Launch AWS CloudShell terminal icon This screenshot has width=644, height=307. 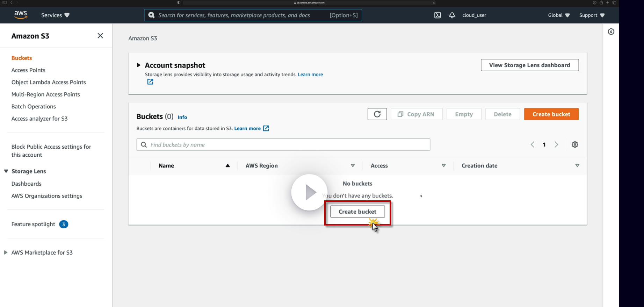point(437,15)
